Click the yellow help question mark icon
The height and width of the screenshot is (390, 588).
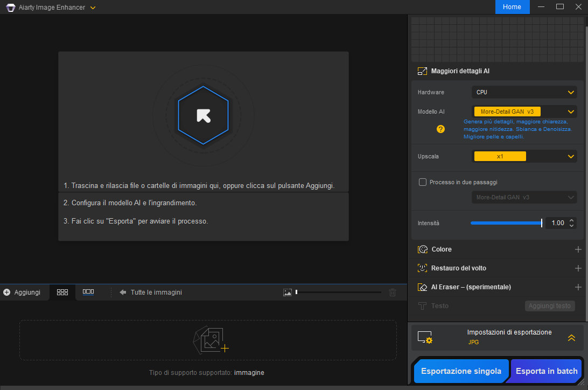(x=440, y=129)
